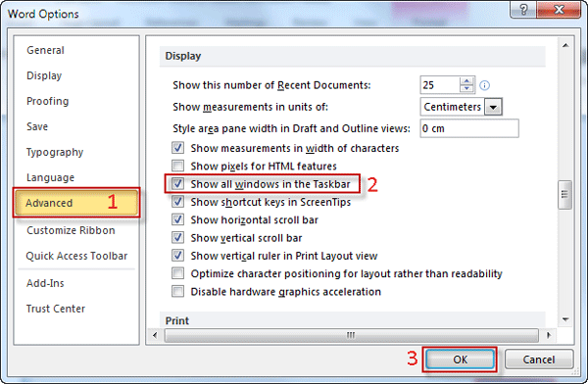Click the Print section heading

[x=177, y=321]
